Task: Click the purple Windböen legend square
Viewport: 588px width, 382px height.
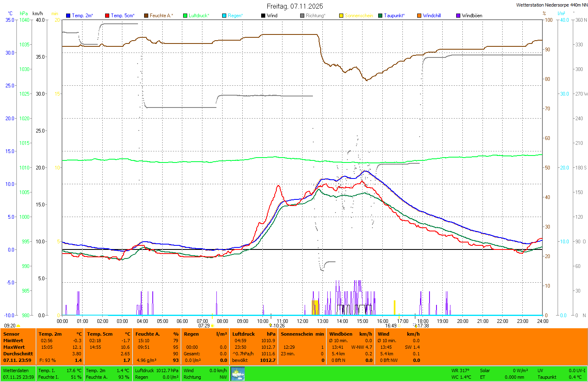Action: 458,16
